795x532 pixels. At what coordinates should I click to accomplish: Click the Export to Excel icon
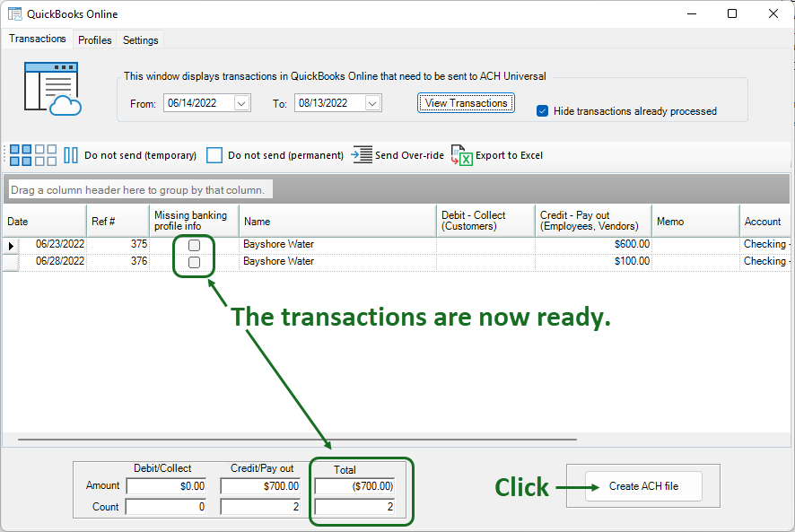point(461,155)
